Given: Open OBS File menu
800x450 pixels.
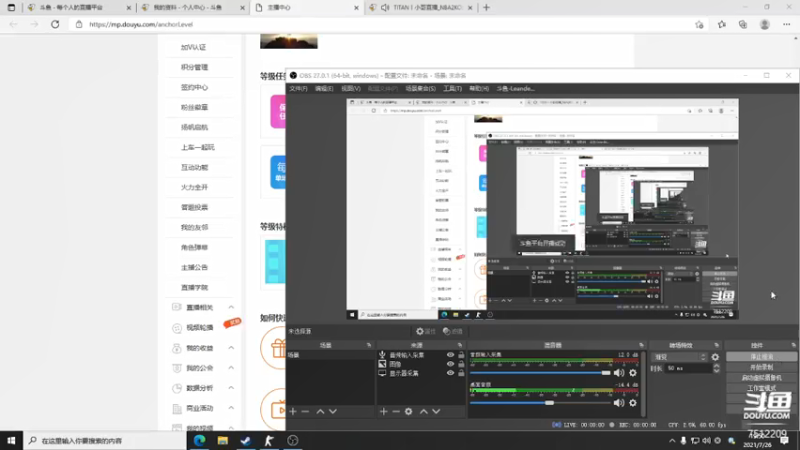Looking at the screenshot, I should (298, 88).
